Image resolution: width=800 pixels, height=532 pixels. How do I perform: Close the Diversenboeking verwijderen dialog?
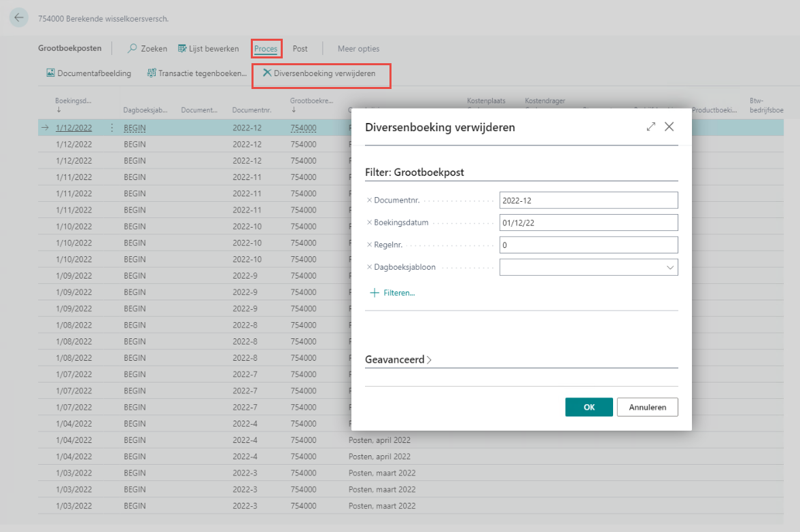click(669, 127)
